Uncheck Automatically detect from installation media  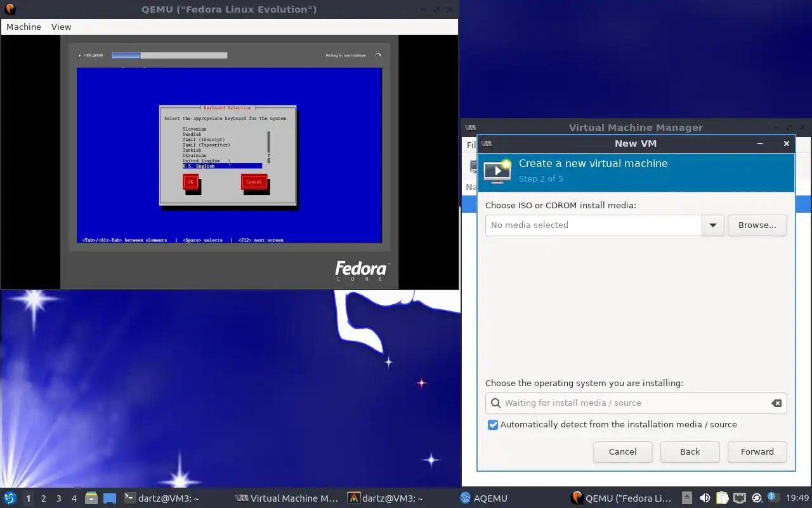(x=493, y=425)
